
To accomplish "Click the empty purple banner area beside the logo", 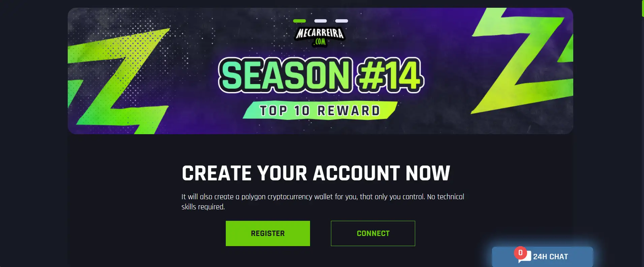I will pyautogui.click(x=404, y=34).
